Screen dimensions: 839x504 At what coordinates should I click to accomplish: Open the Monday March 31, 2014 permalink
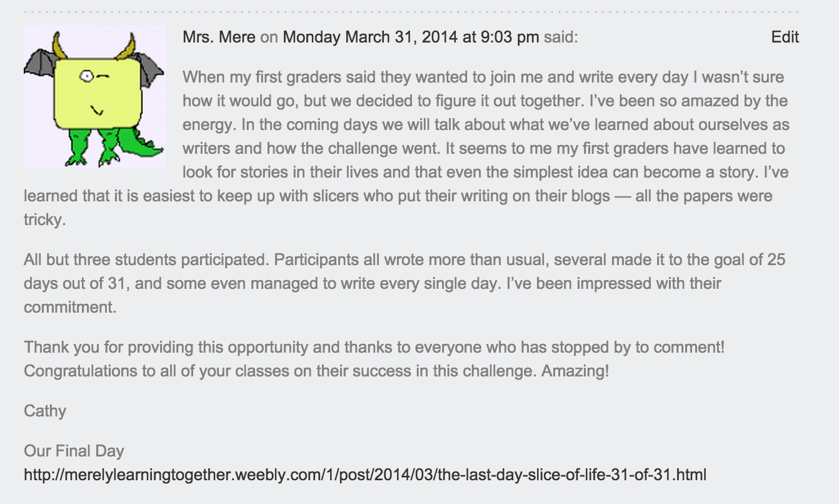[x=411, y=38]
